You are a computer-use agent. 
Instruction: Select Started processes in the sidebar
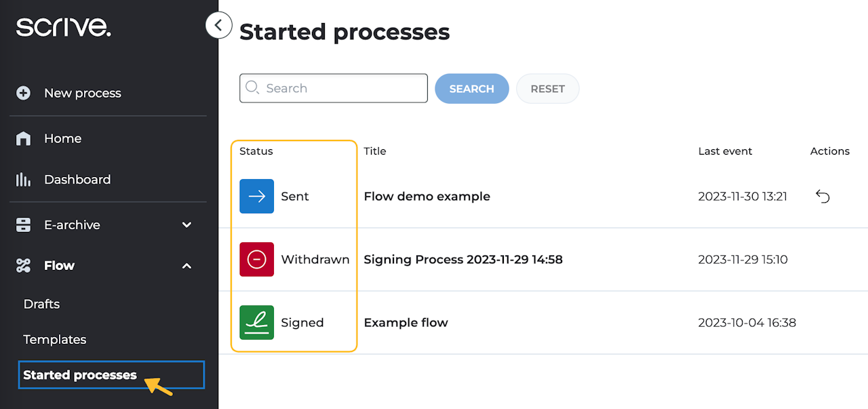(x=80, y=375)
